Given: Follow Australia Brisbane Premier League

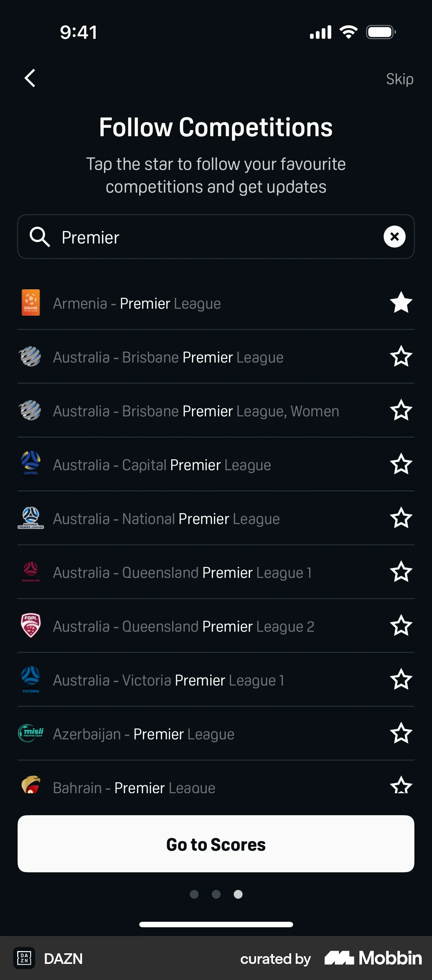Looking at the screenshot, I should point(401,356).
